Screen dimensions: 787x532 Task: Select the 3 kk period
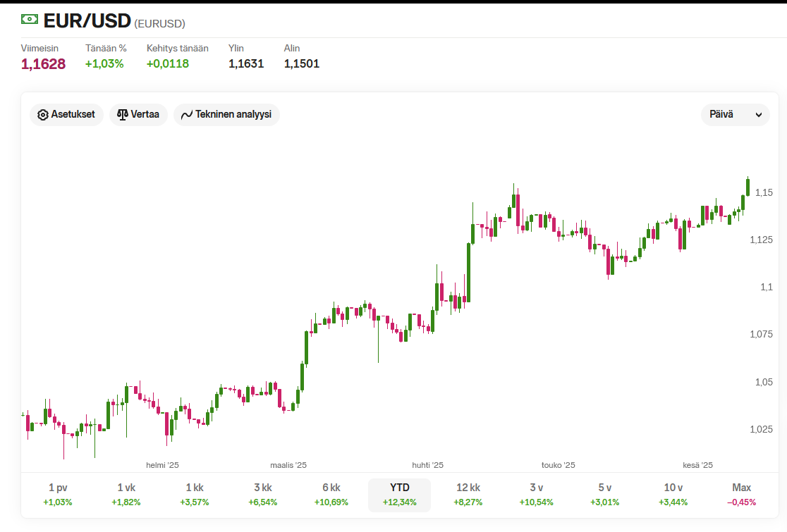pos(263,495)
